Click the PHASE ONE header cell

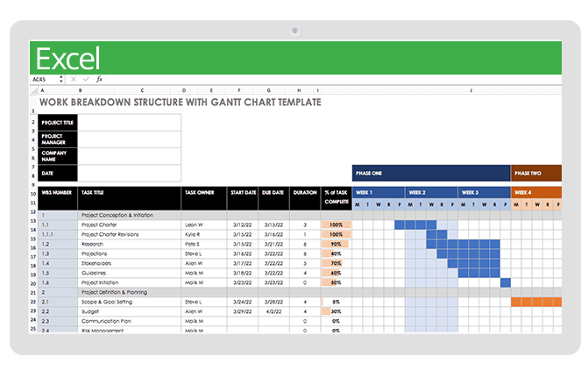(x=430, y=173)
